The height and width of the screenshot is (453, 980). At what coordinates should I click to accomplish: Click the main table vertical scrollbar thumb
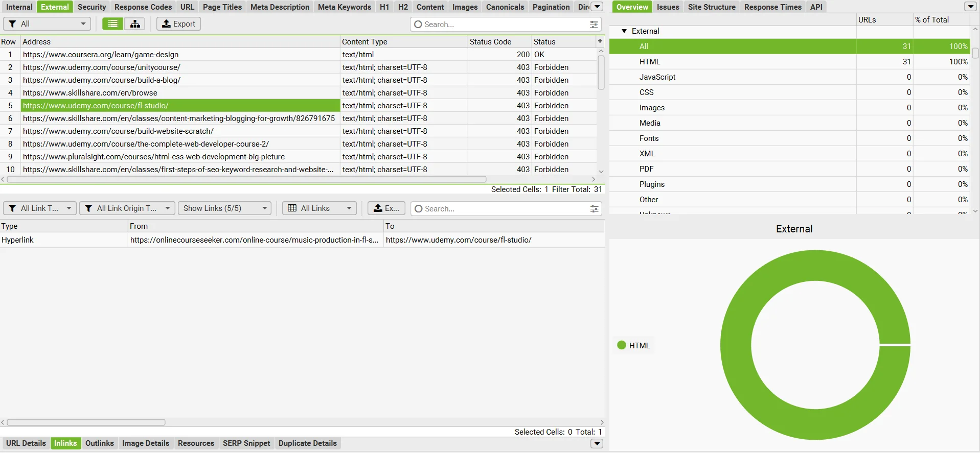pyautogui.click(x=601, y=72)
